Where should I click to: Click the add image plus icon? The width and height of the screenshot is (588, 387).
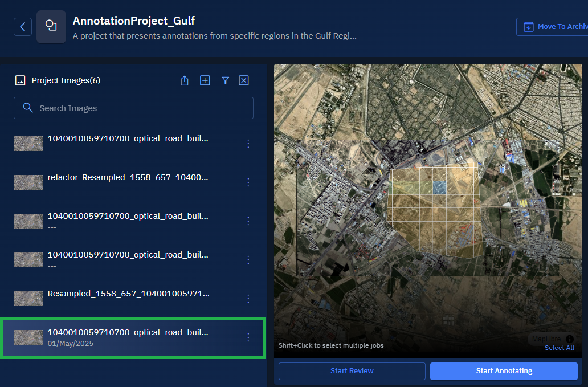(205, 80)
